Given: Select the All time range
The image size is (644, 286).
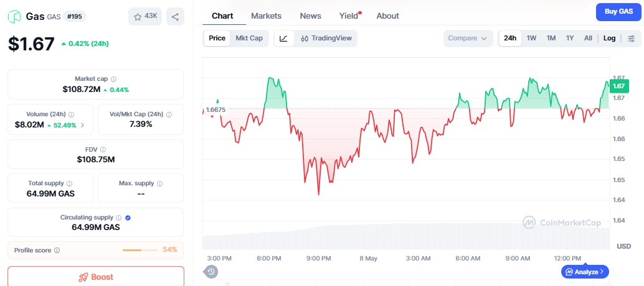Looking at the screenshot, I should coord(588,38).
